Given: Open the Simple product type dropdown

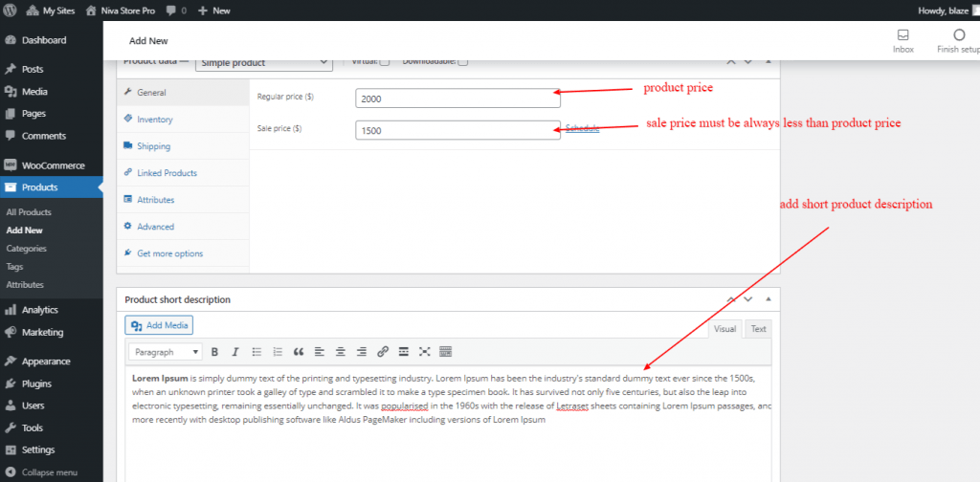Looking at the screenshot, I should coord(264,62).
